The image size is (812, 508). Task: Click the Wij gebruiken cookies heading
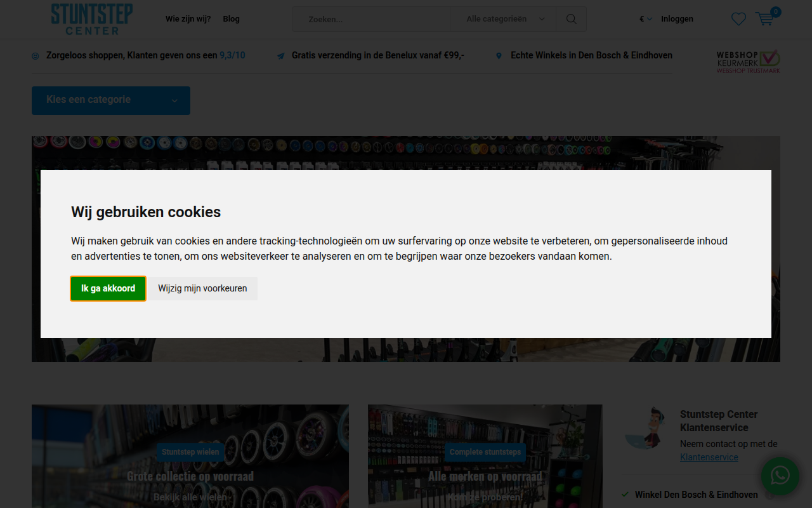coord(146,212)
